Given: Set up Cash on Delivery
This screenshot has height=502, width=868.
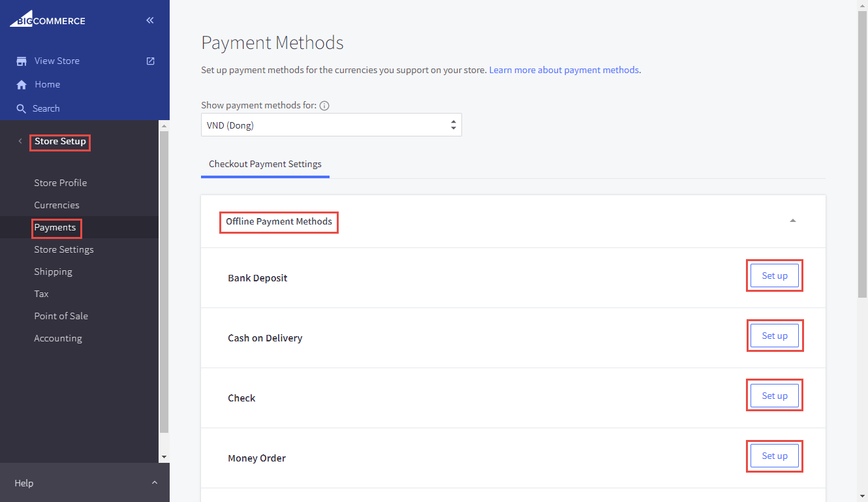Looking at the screenshot, I should (x=774, y=336).
